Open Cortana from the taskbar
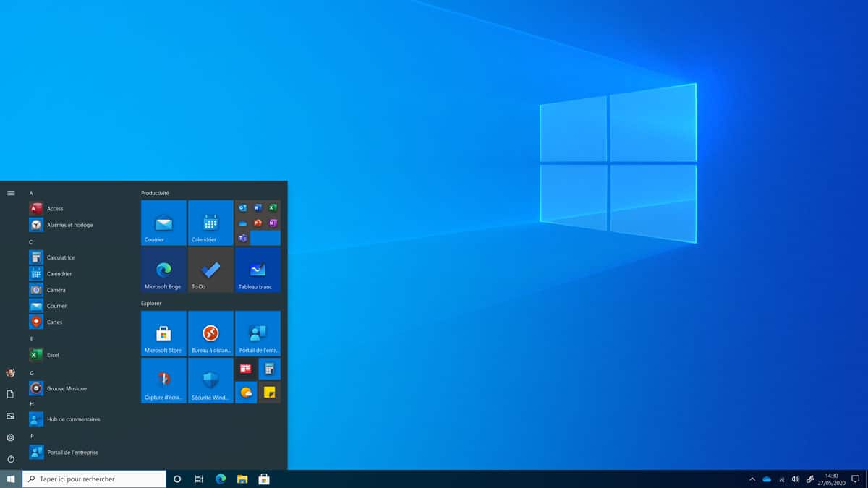The width and height of the screenshot is (868, 488). (x=177, y=479)
